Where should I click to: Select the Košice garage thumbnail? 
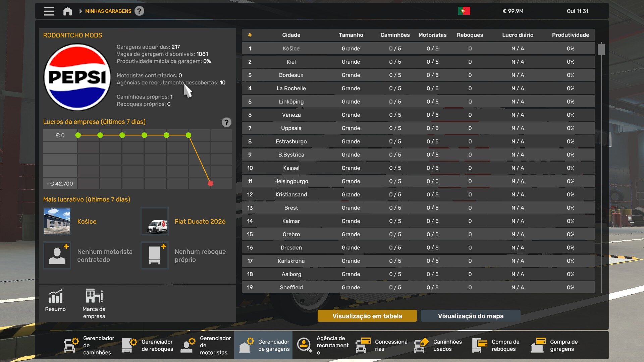[57, 221]
